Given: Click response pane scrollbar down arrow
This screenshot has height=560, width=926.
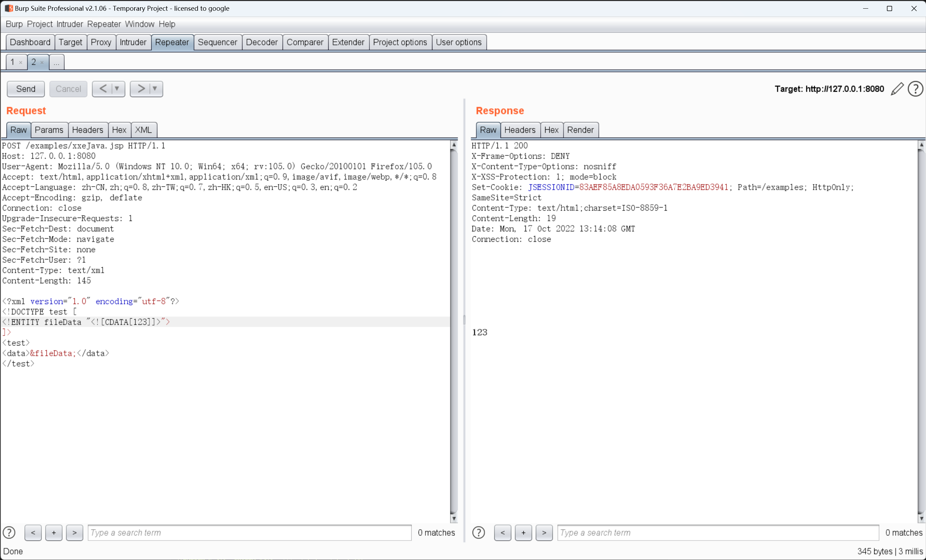Looking at the screenshot, I should pos(922,518).
